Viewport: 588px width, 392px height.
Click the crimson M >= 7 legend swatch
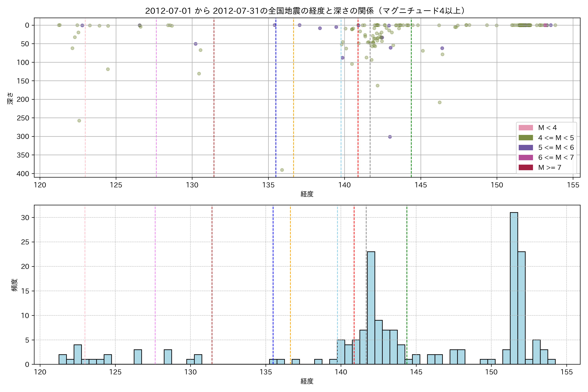click(x=525, y=168)
